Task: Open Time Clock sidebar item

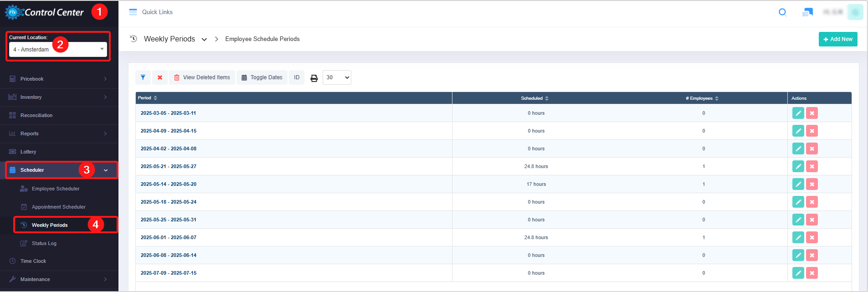Action: pyautogui.click(x=33, y=261)
